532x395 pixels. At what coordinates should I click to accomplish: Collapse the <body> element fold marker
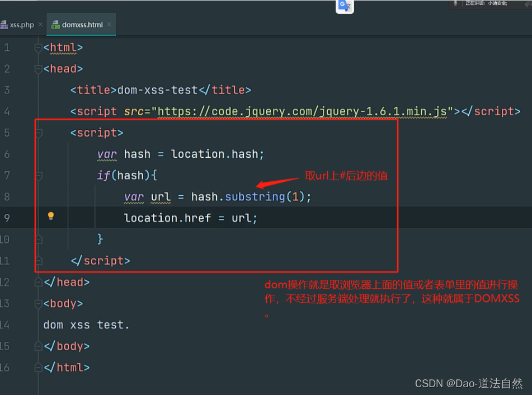37,303
